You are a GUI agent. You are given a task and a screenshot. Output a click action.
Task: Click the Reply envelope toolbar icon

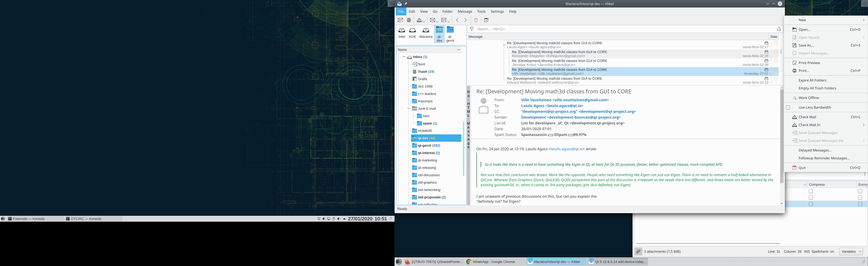coord(433,20)
